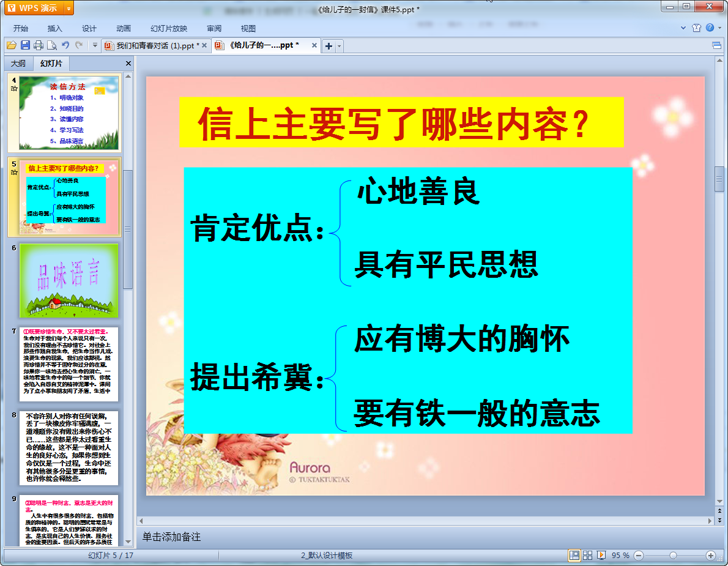Image resolution: width=728 pixels, height=566 pixels.
Task: Zoom out with the minus button
Action: (639, 556)
